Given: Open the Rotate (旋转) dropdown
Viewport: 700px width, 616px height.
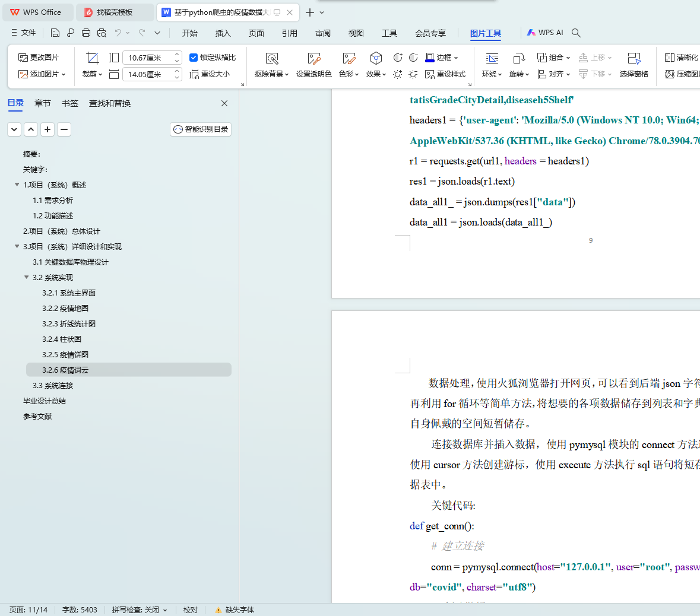Looking at the screenshot, I should pyautogui.click(x=519, y=74).
